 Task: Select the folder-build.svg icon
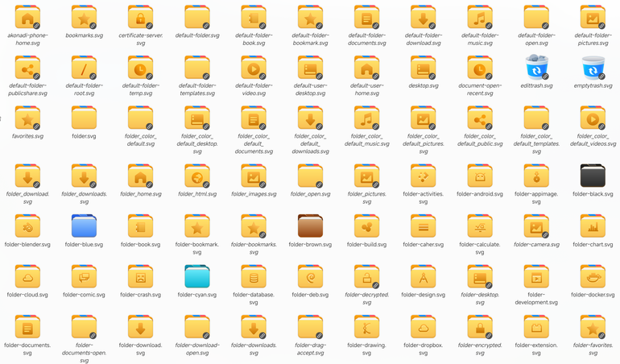click(x=366, y=226)
